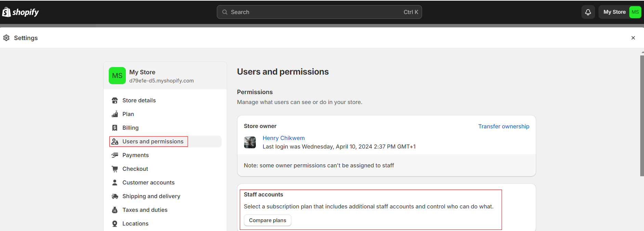This screenshot has width=644, height=231.
Task: Select Users and permissions menu item
Action: point(153,141)
